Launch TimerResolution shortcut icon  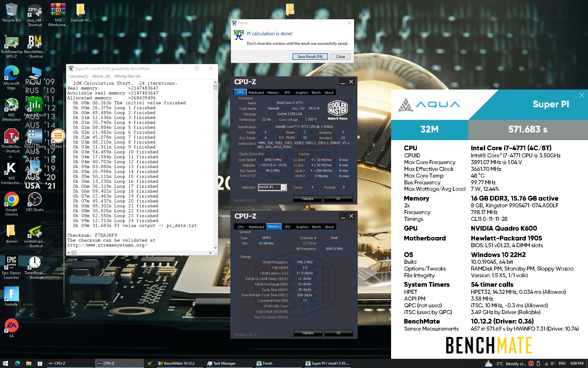pos(35,267)
